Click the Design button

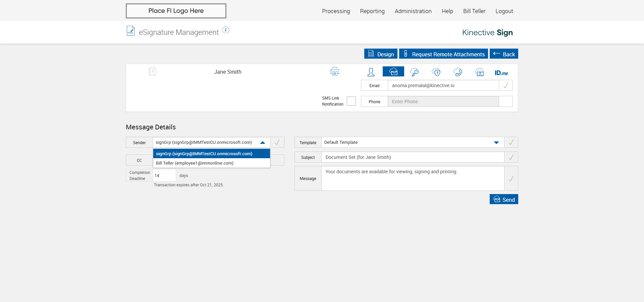pyautogui.click(x=381, y=54)
